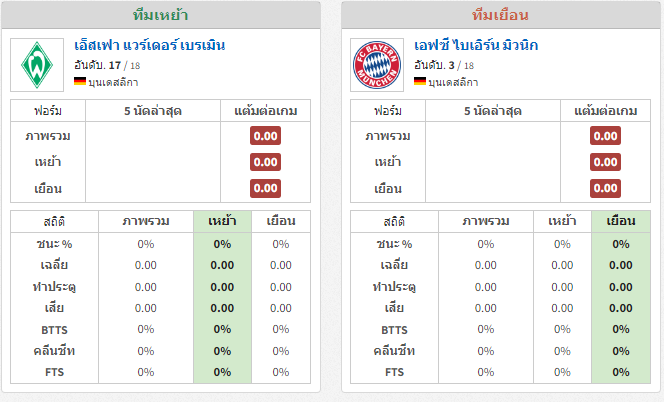Click away team เยือน 0.00 points badge
Image resolution: width=664 pixels, height=402 pixels.
[x=605, y=188]
